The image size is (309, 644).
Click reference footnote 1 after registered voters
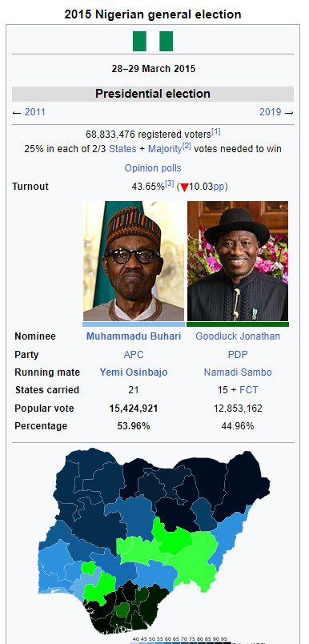(216, 132)
